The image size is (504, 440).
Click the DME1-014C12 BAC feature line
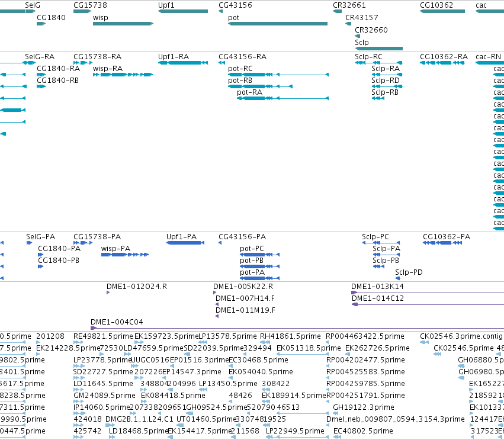click(428, 304)
